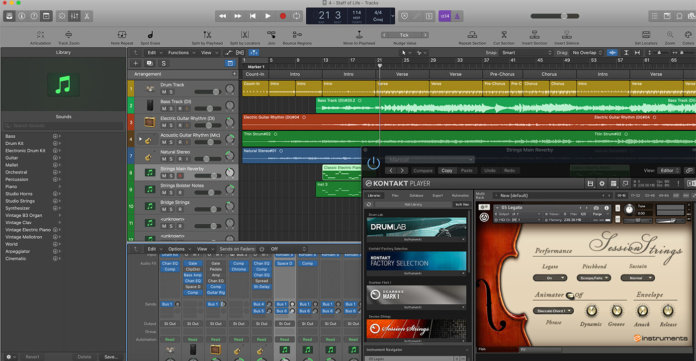Toggle the Animator on/off switch
This screenshot has width=696, height=361.
tap(570, 295)
